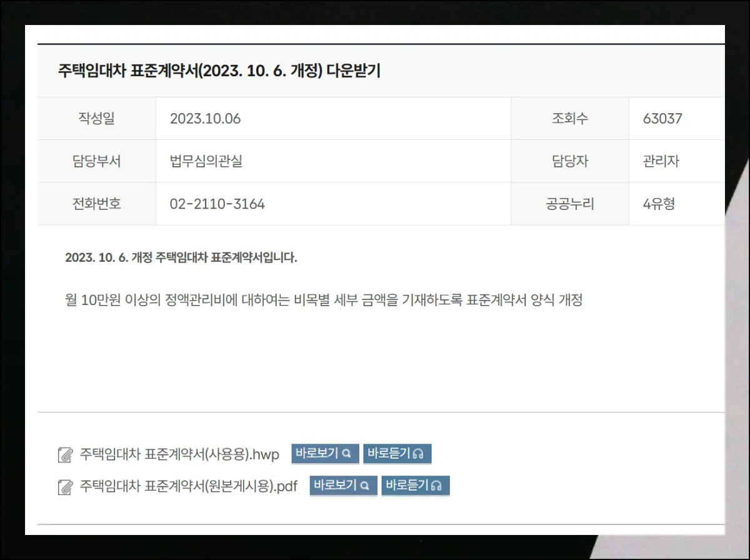
Task: Click the paperclip icon beside the pdf file
Action: coord(65,487)
